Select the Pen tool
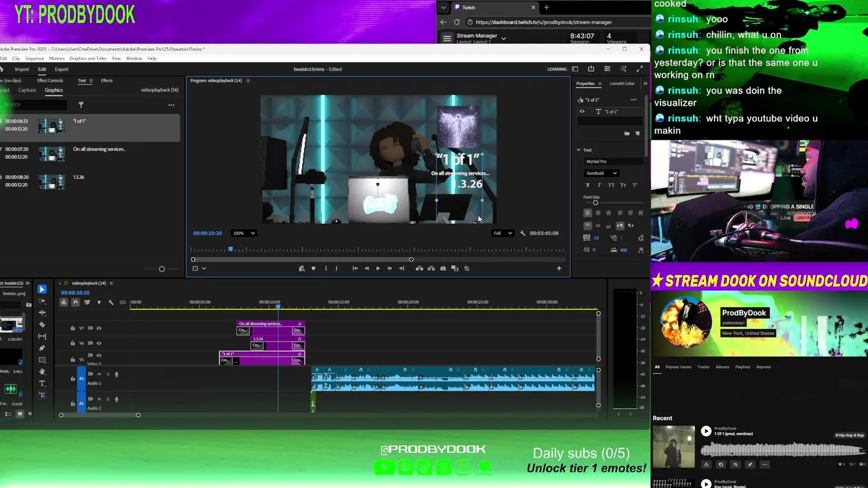 42,348
